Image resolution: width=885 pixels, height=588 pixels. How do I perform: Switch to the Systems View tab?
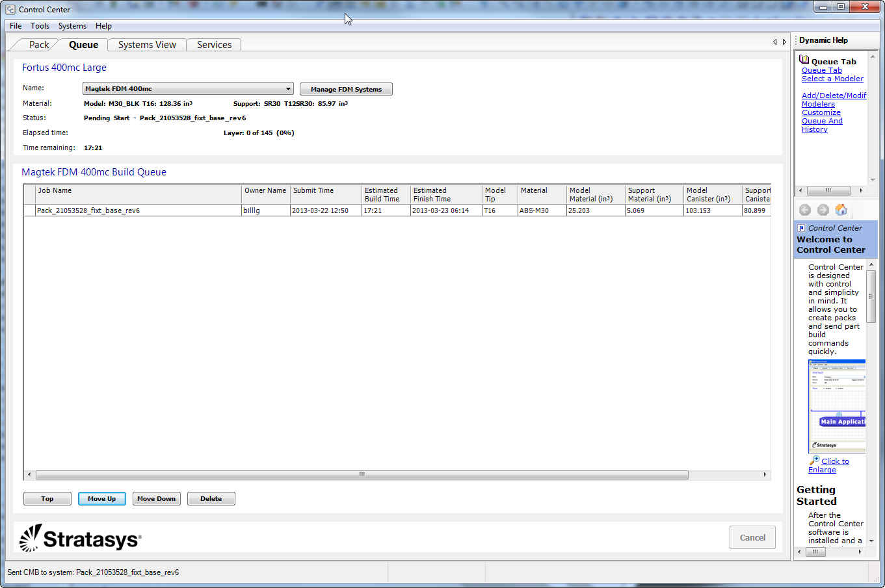click(147, 45)
